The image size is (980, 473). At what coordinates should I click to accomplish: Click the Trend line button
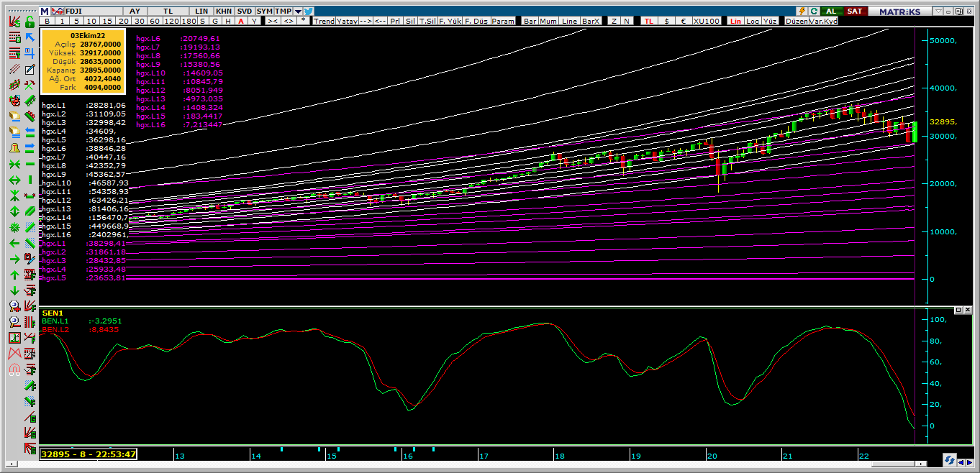(x=324, y=21)
